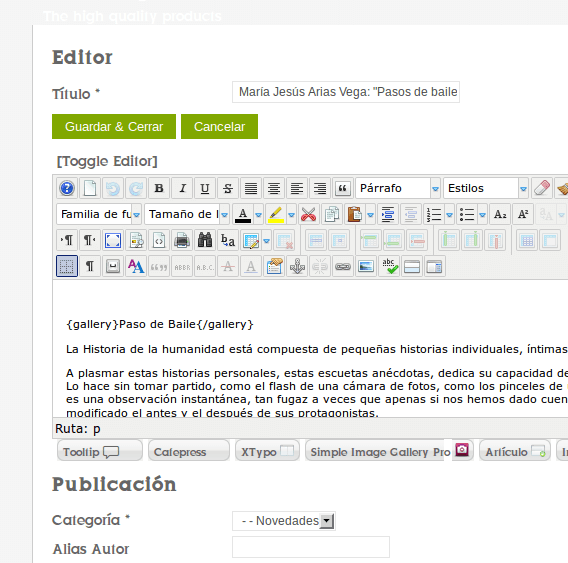Open Find with the binoculars icon
This screenshot has height=563, width=568.
pyautogui.click(x=205, y=240)
